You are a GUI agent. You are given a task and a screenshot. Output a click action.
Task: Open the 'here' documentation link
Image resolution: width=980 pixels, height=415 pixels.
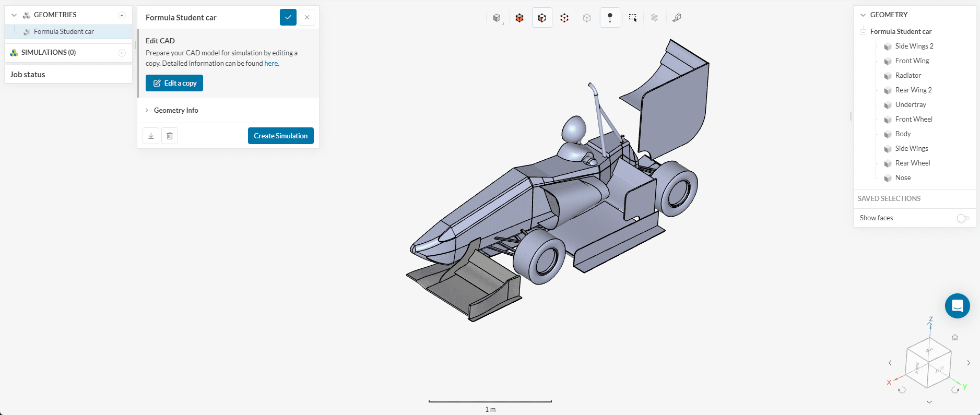(271, 64)
